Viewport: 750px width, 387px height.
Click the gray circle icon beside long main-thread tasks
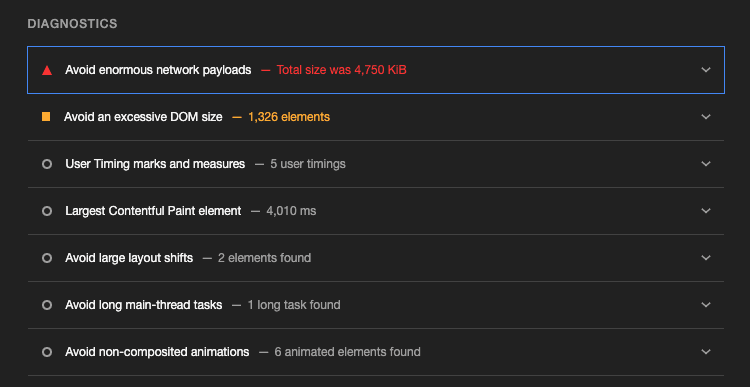coord(47,305)
